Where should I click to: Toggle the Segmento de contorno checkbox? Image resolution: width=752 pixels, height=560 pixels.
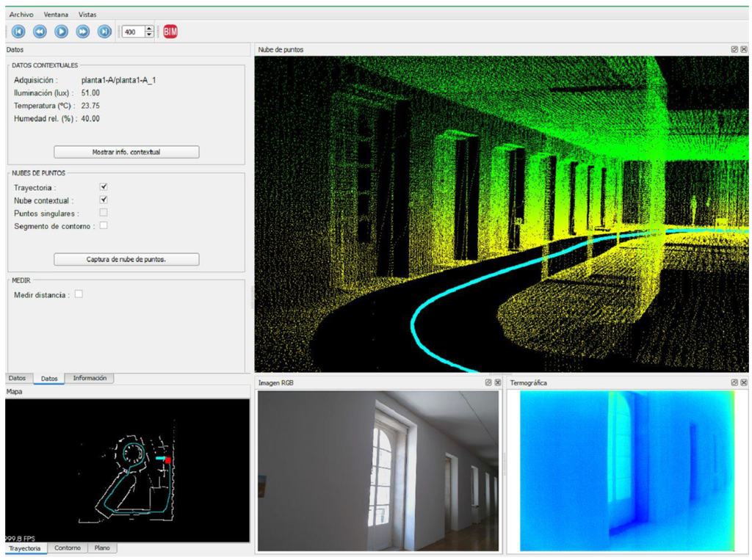click(104, 225)
